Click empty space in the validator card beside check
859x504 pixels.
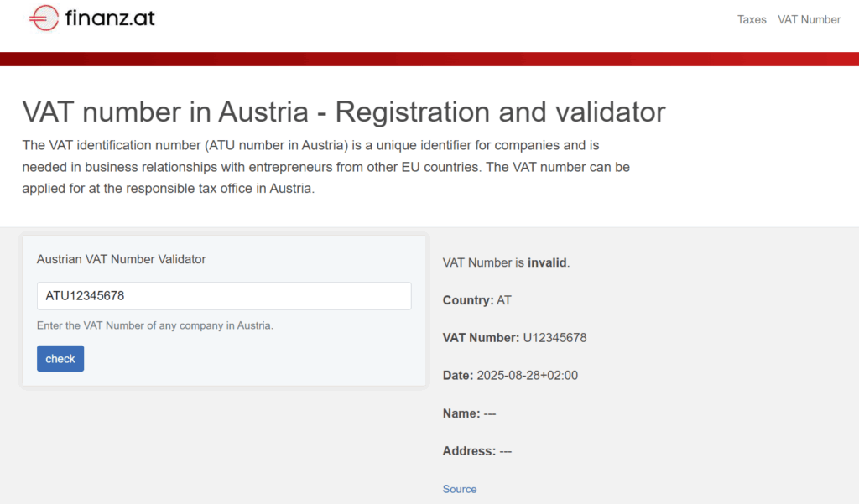click(252, 359)
